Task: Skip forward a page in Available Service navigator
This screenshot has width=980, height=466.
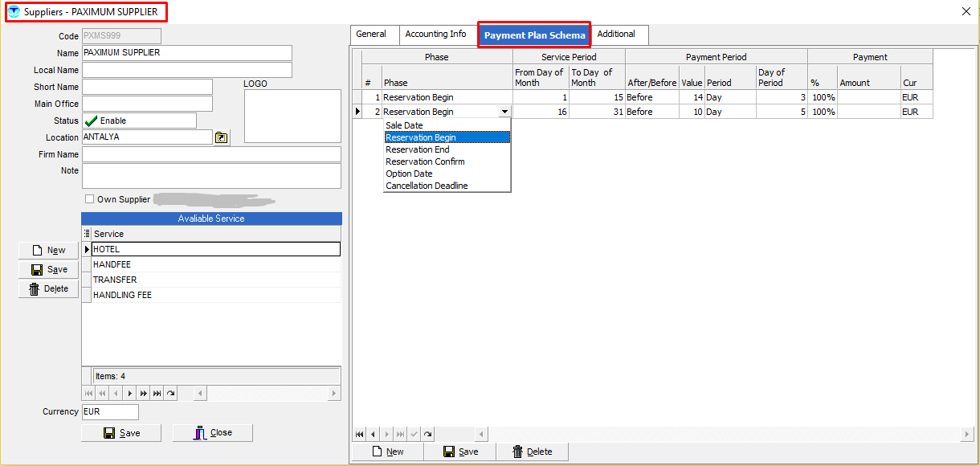Action: pyautogui.click(x=144, y=394)
